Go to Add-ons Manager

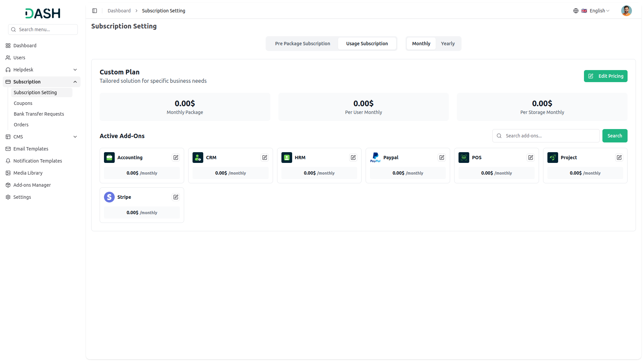[32, 185]
